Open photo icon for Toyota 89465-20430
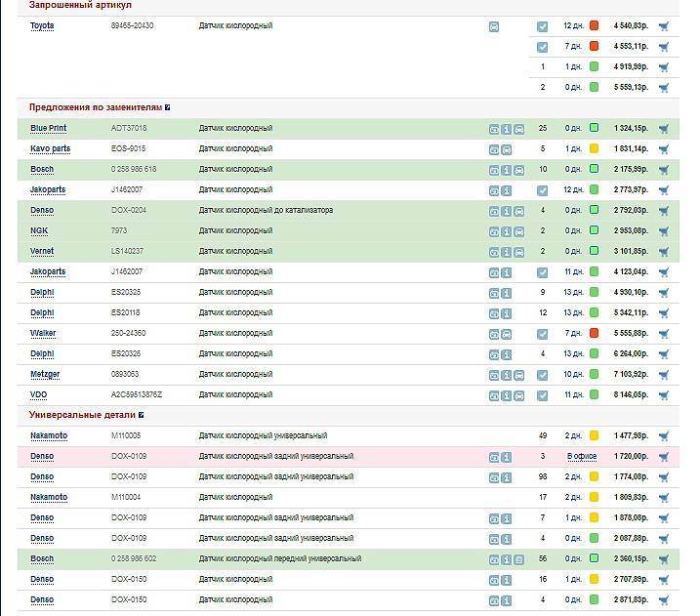 [x=494, y=26]
